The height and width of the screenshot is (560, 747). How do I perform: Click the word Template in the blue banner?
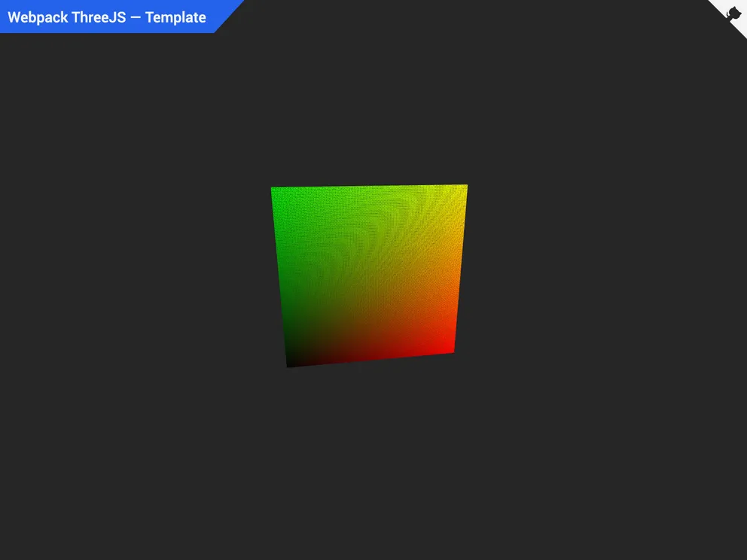(x=178, y=17)
